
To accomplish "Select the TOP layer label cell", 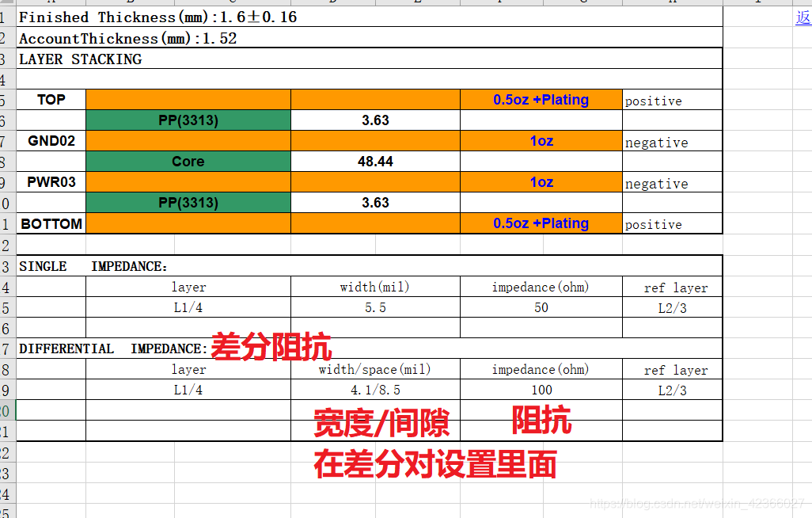I will [x=51, y=100].
